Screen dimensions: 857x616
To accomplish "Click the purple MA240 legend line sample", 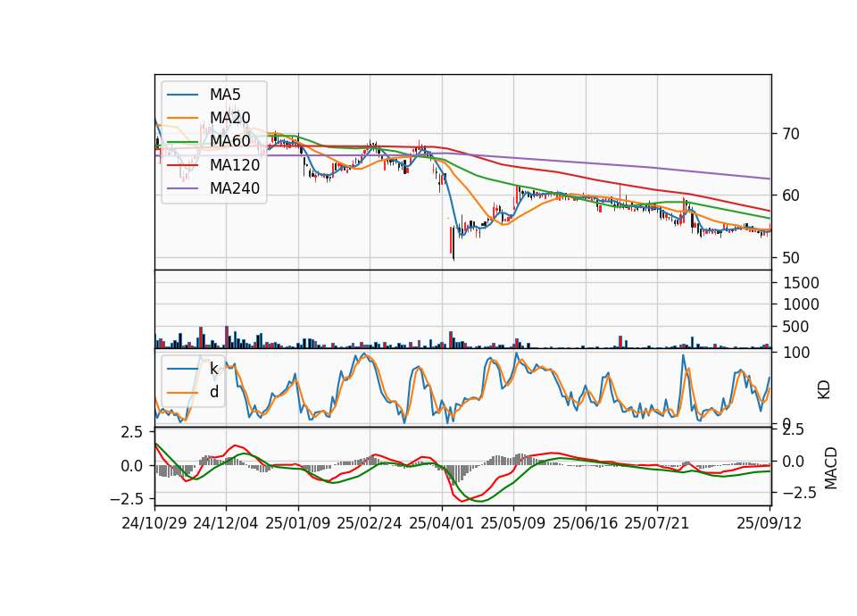I will [182, 188].
